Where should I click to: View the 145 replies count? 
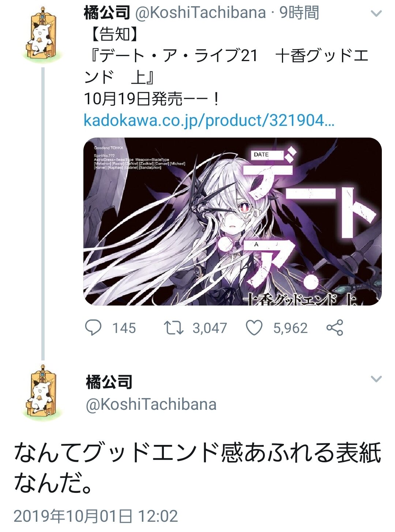[124, 328]
